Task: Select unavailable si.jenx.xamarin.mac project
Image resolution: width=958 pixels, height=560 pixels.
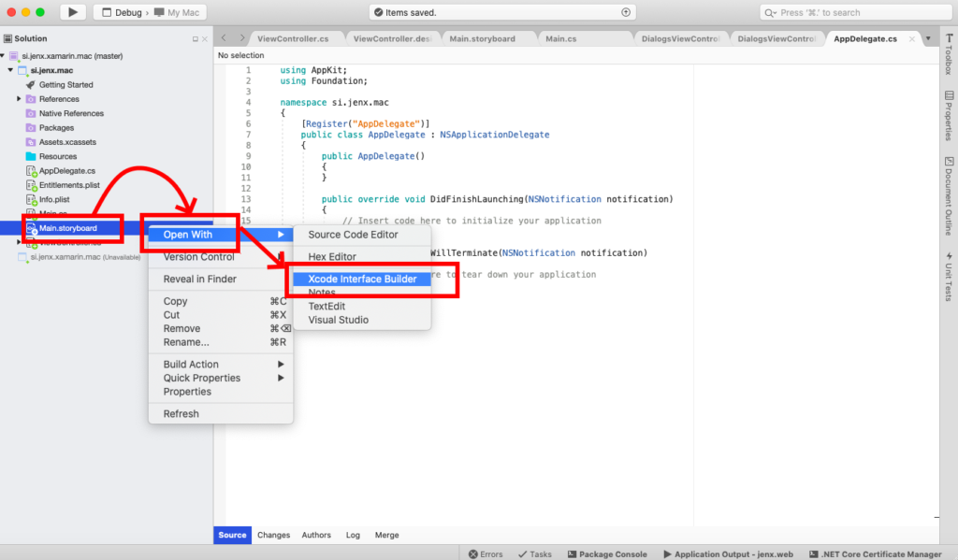Action: [x=85, y=257]
